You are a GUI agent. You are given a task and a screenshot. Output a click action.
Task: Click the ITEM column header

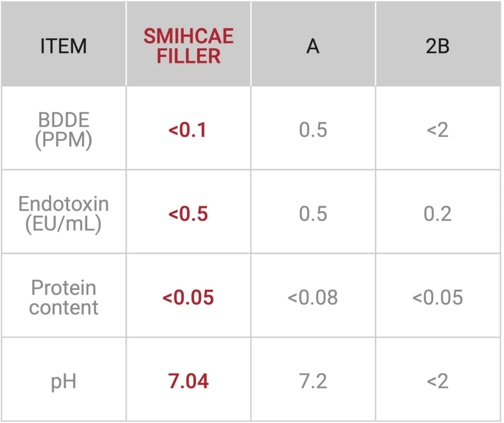[63, 47]
